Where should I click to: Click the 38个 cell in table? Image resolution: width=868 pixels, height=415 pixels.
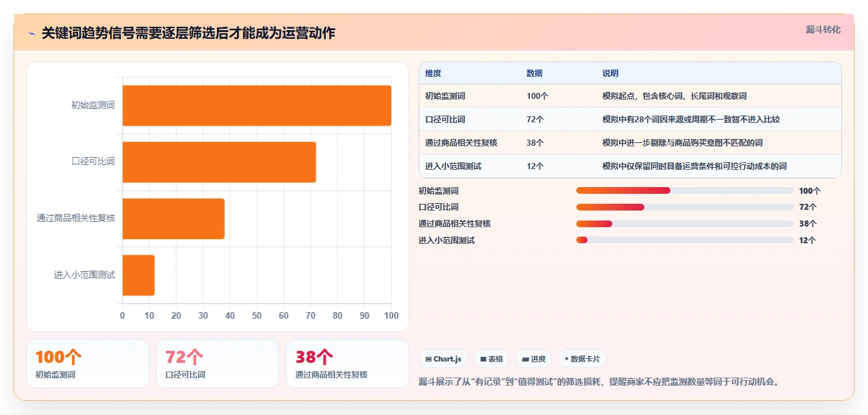535,143
